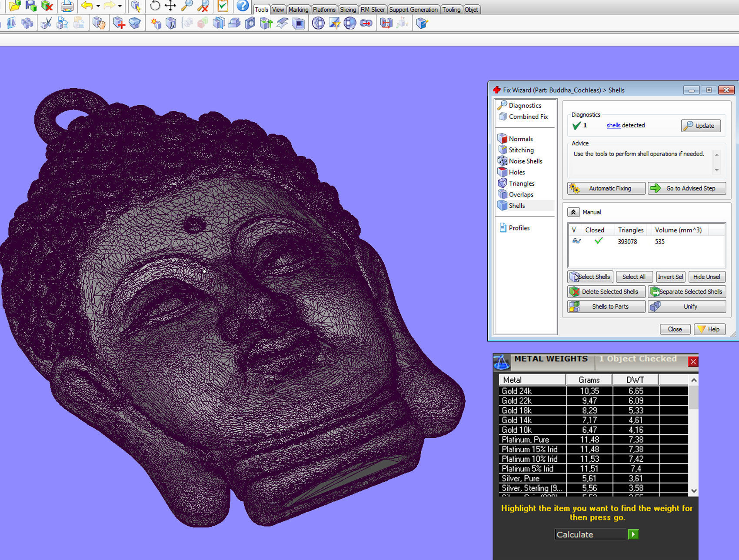Screen dimensions: 739x560
Task: Click the cube with pencil edit icon
Action: 422,23
